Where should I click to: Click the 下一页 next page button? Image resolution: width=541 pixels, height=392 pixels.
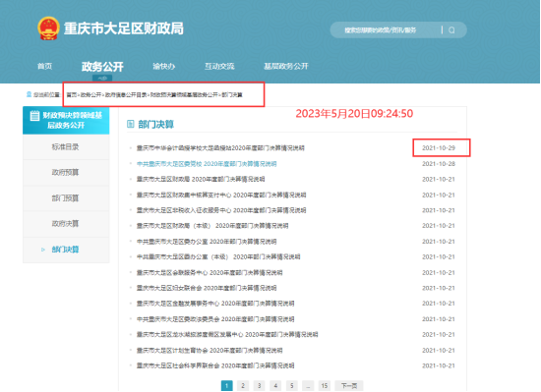pyautogui.click(x=349, y=386)
